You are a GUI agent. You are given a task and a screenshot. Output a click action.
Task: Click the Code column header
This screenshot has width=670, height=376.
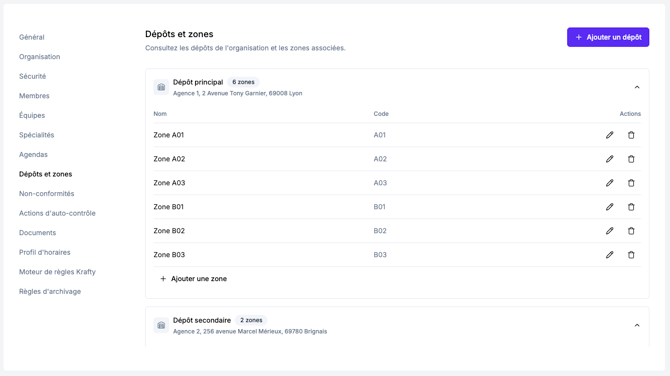[381, 114]
